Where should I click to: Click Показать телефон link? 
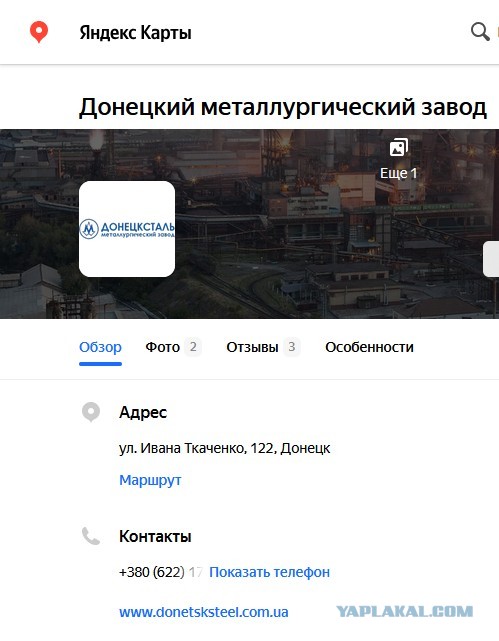click(x=269, y=572)
